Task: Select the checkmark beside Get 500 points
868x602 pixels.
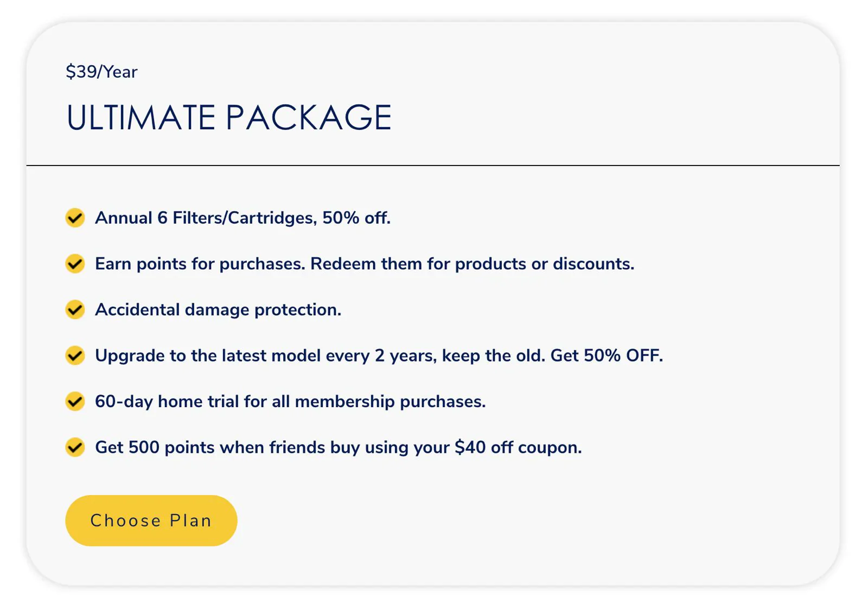Action: pyautogui.click(x=75, y=447)
